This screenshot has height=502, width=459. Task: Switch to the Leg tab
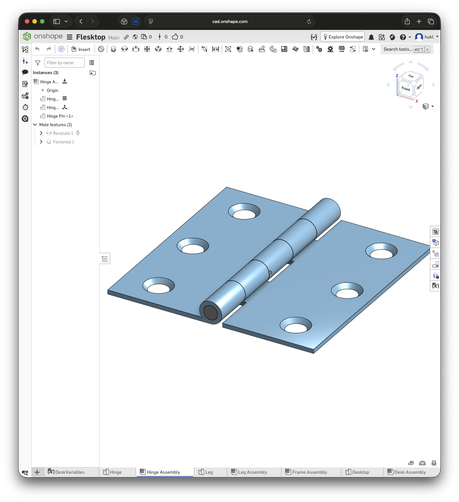(x=205, y=472)
